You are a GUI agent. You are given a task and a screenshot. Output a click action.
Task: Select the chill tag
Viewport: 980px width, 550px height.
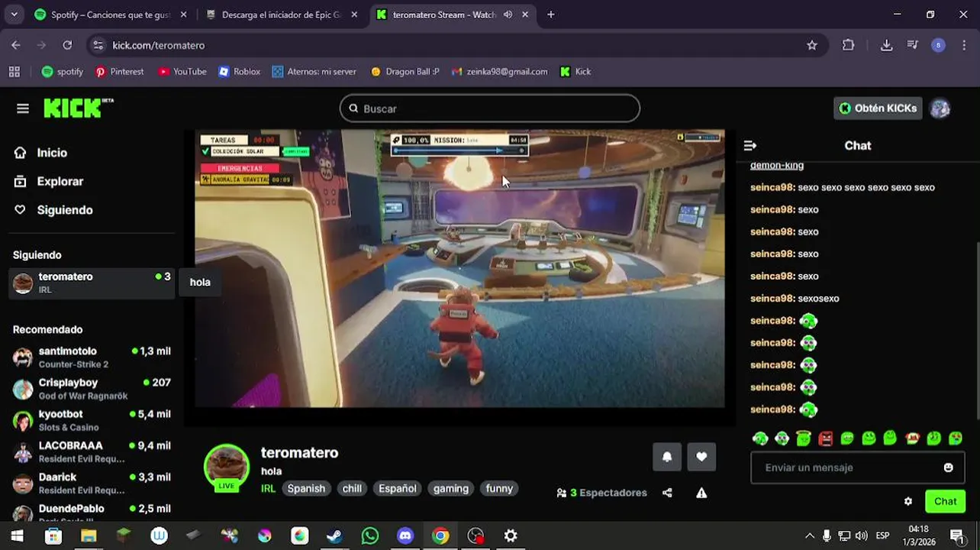(x=352, y=488)
